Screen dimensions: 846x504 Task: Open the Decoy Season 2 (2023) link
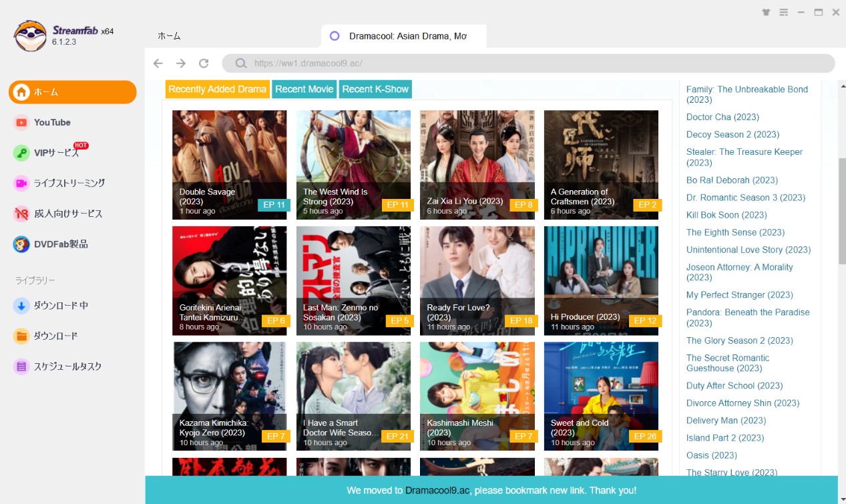pyautogui.click(x=732, y=134)
